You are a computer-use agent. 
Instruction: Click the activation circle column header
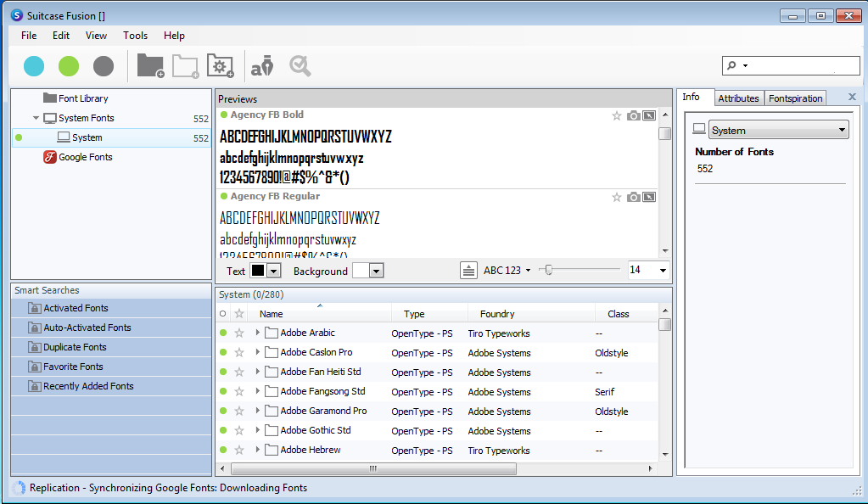[x=222, y=313]
